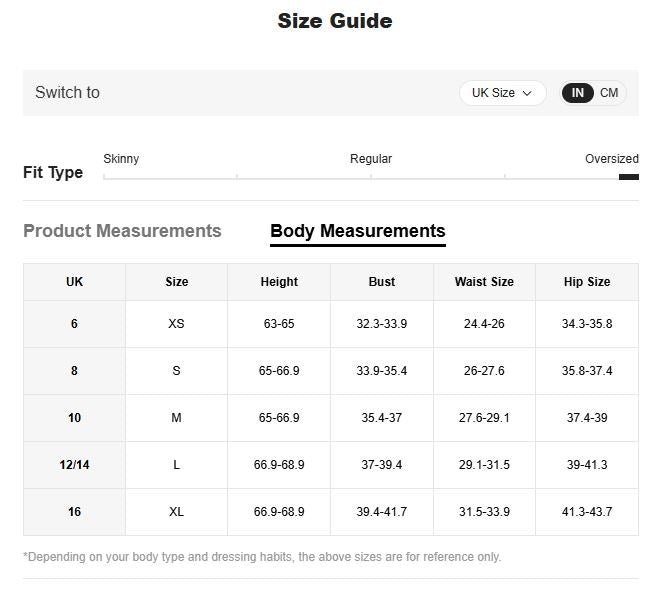Screen dimensions: 668x590
Task: Select the Body Measurements tab
Action: click(x=358, y=231)
